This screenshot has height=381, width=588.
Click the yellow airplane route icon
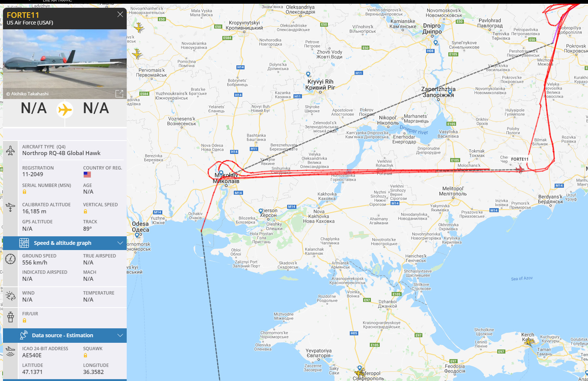[x=65, y=110]
